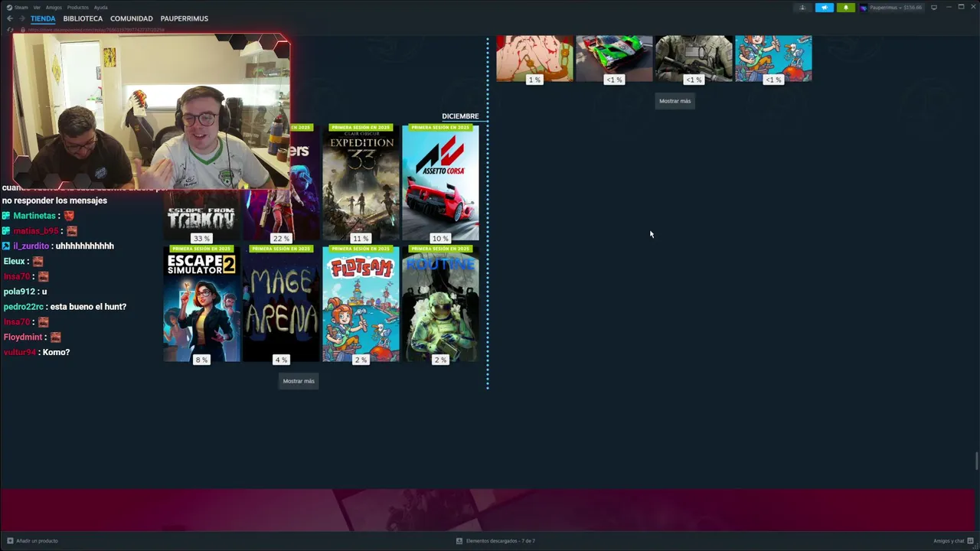Open the Clair Obscur Expedition 33 cover

click(361, 182)
